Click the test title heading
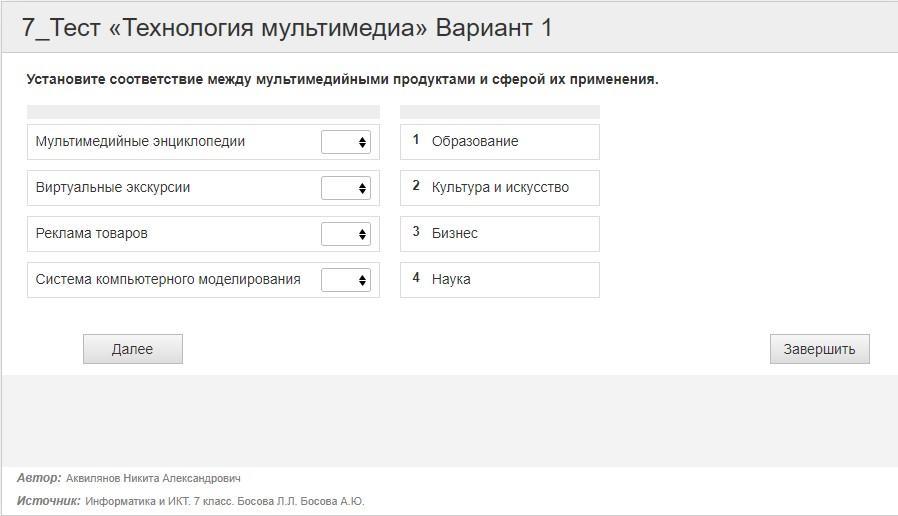Screen dimensions: 898x516 click(x=287, y=28)
